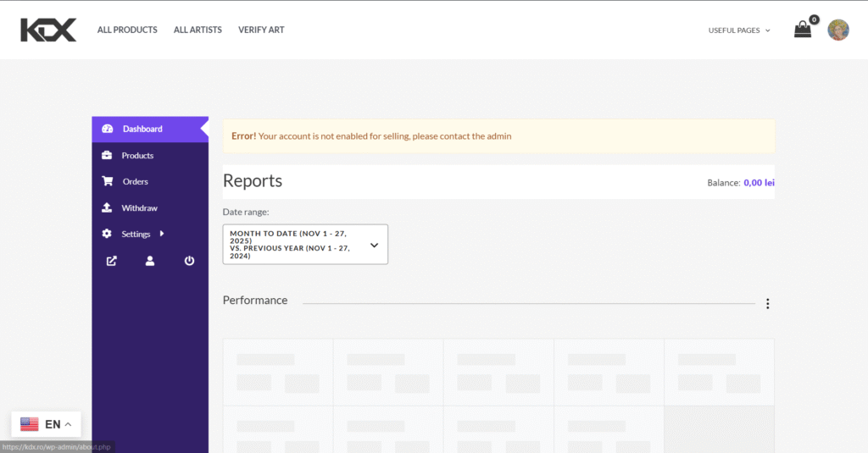Click the 0,00 lei balance amount
This screenshot has height=453, width=868.
tap(759, 183)
